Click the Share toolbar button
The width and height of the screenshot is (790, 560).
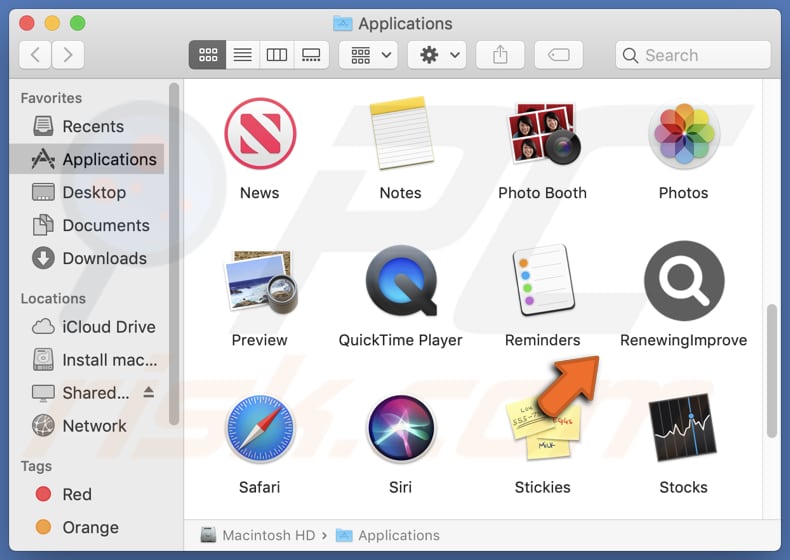click(x=500, y=54)
